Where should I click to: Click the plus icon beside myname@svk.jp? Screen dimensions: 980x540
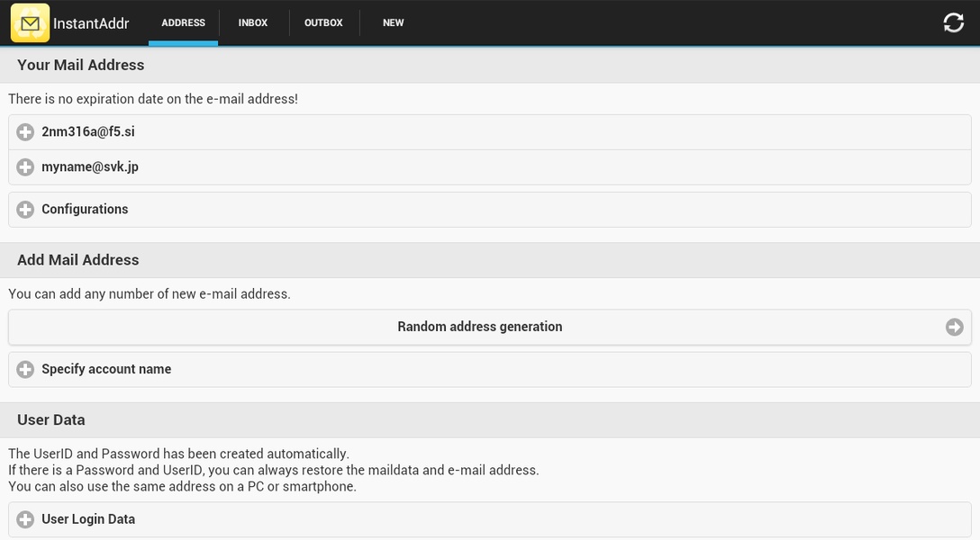[25, 167]
